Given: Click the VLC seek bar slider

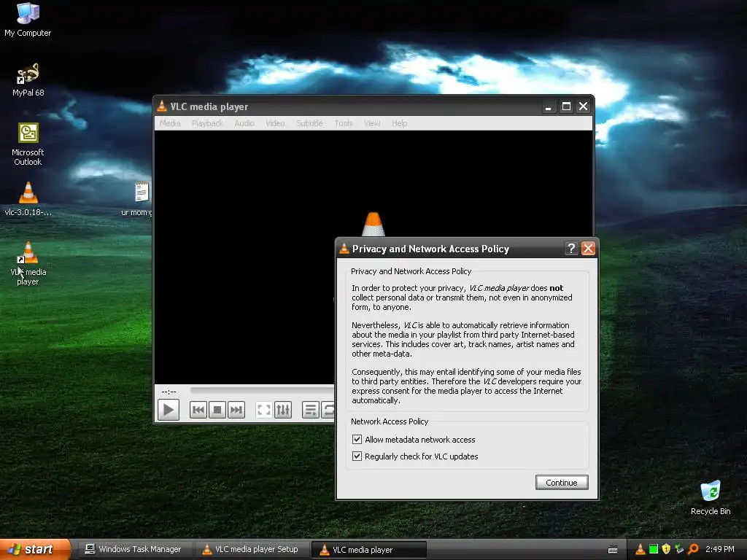Looking at the screenshot, I should point(262,390).
